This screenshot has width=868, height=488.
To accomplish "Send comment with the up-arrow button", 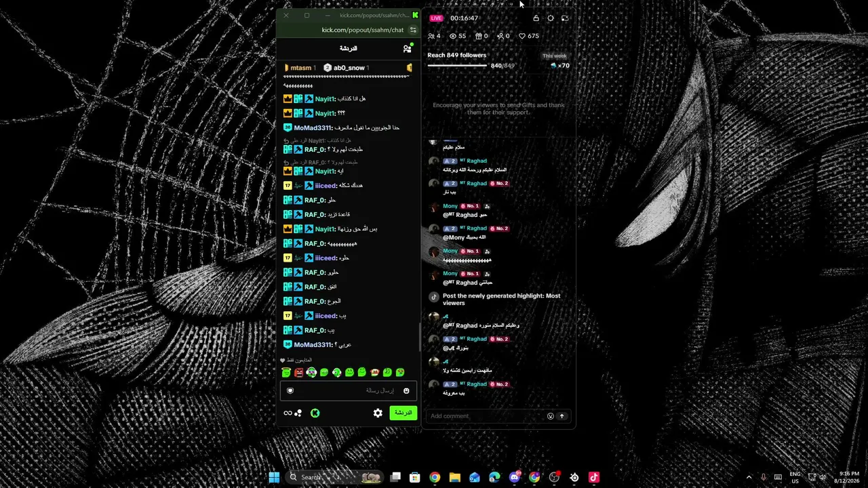I will (x=561, y=416).
